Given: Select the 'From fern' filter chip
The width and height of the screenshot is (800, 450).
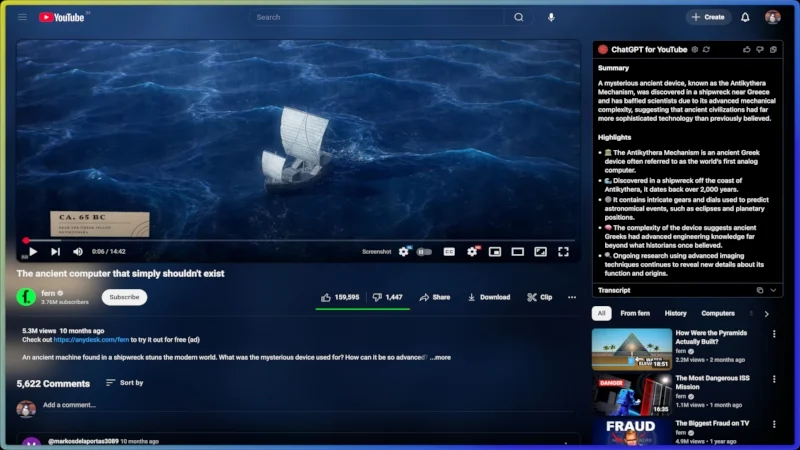Looking at the screenshot, I should coord(635,313).
